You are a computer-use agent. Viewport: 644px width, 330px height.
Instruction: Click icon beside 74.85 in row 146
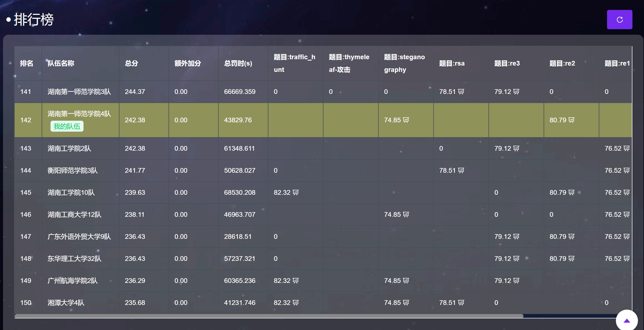406,215
